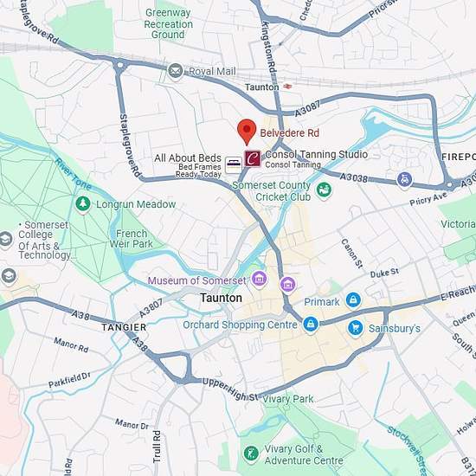Select the Longrun Meadow tree icon
This screenshot has height=476, width=476.
click(83, 204)
